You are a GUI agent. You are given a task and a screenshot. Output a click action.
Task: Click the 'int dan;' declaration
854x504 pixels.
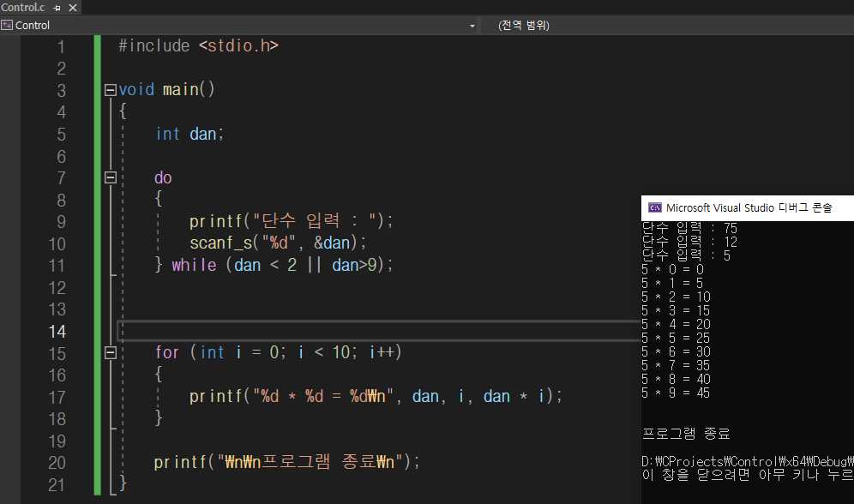pyautogui.click(x=189, y=134)
